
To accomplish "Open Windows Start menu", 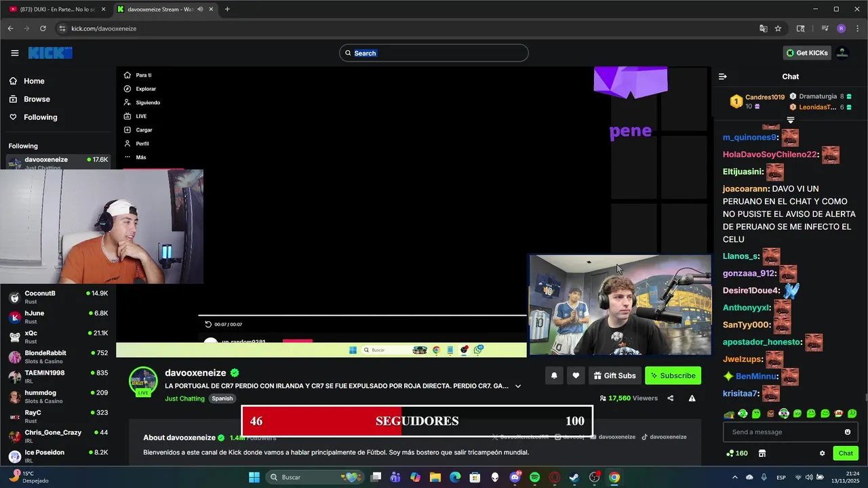I will tap(254, 477).
